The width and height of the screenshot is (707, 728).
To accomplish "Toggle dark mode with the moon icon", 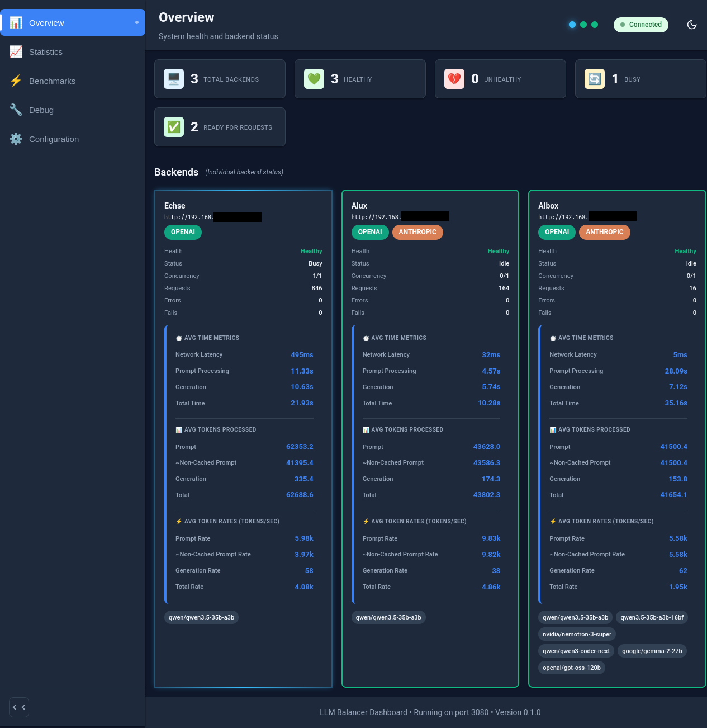I will click(x=692, y=25).
